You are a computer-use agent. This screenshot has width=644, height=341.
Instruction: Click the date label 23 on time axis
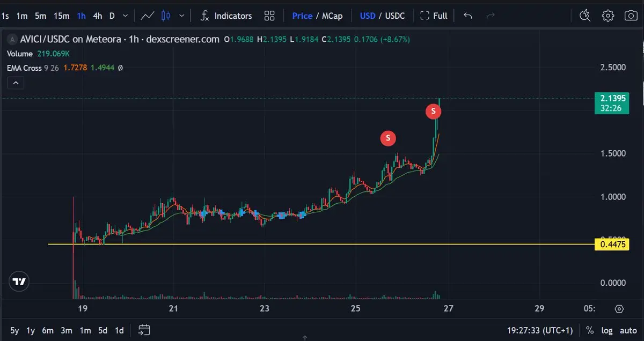(x=264, y=309)
